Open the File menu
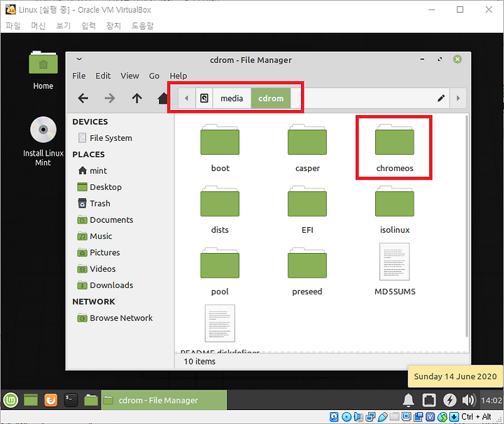The image size is (504, 424). point(78,76)
